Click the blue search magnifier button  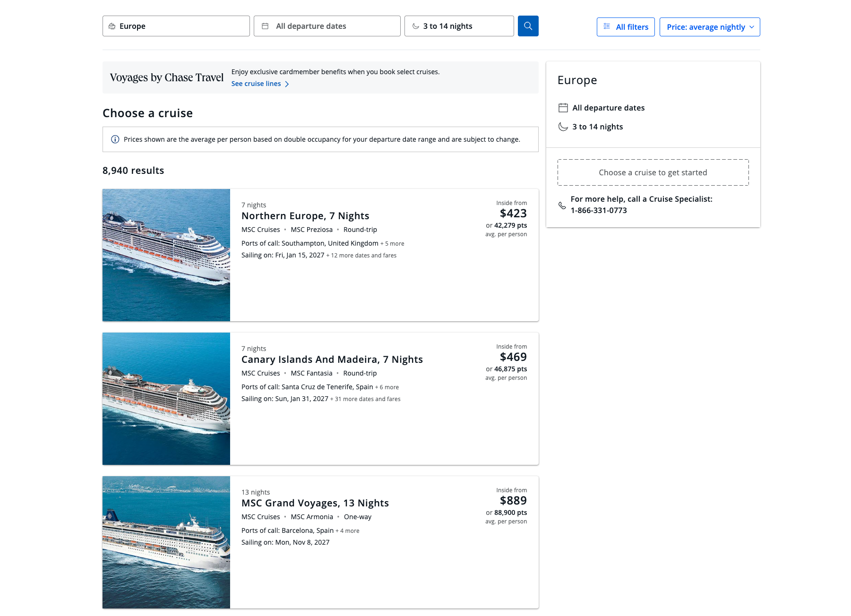pos(528,26)
